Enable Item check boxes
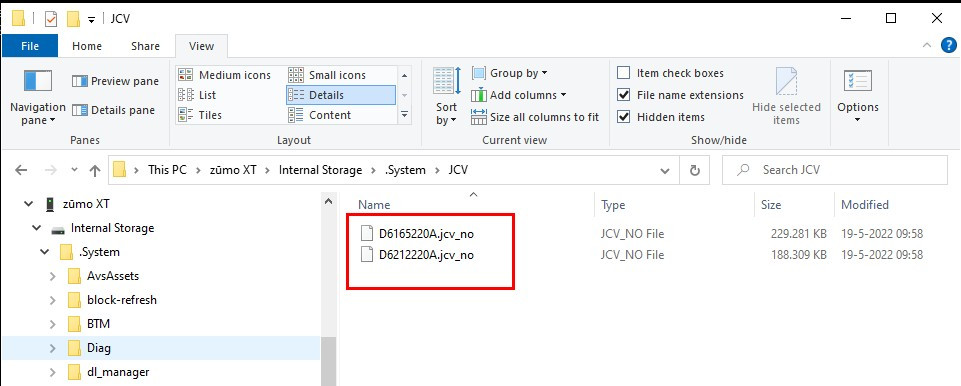 coord(671,73)
